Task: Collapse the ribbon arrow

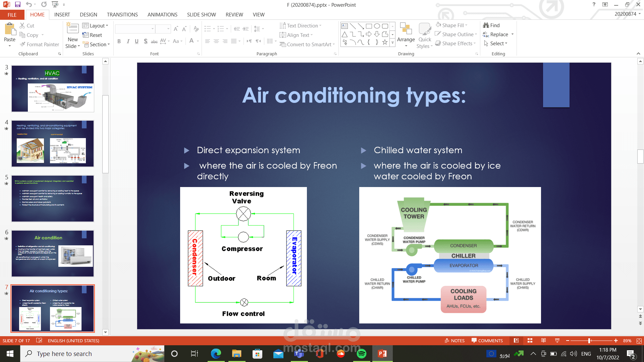Action: tap(638, 54)
